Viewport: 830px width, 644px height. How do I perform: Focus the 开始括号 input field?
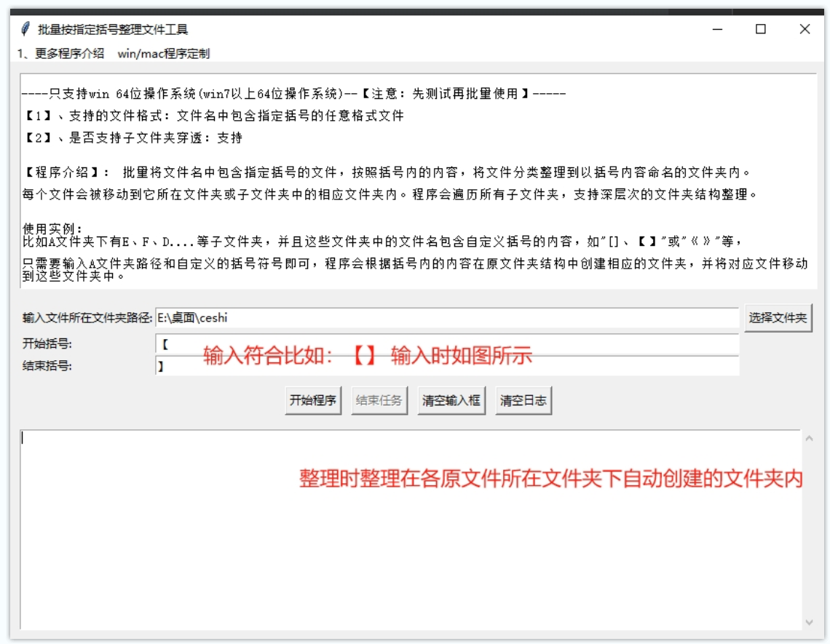coord(447,343)
